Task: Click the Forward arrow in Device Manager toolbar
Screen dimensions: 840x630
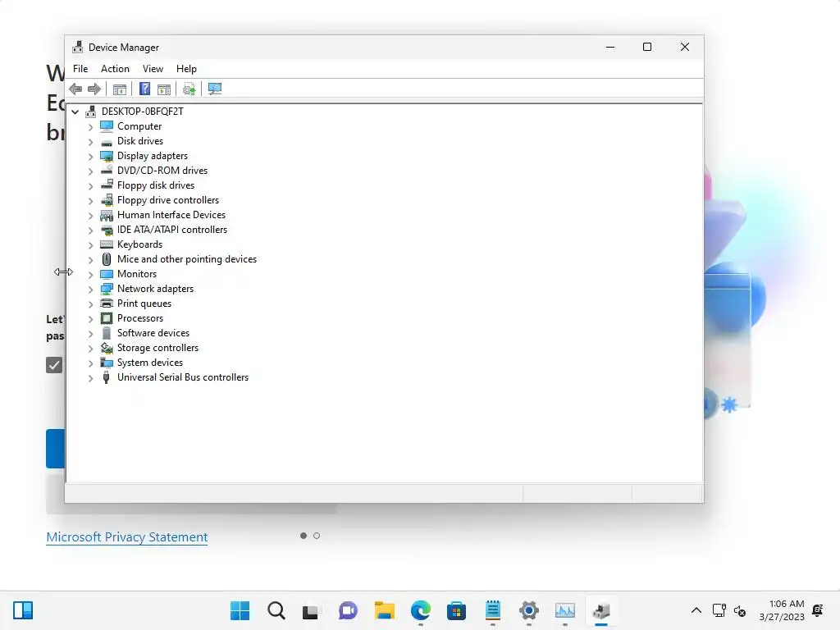Action: pyautogui.click(x=94, y=89)
